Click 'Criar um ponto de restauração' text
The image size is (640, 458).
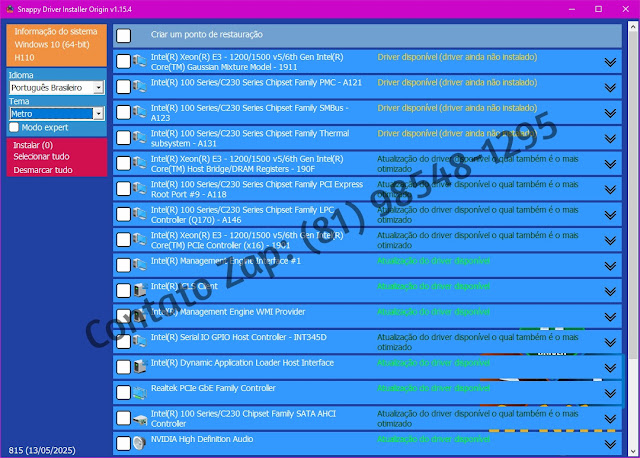click(207, 34)
